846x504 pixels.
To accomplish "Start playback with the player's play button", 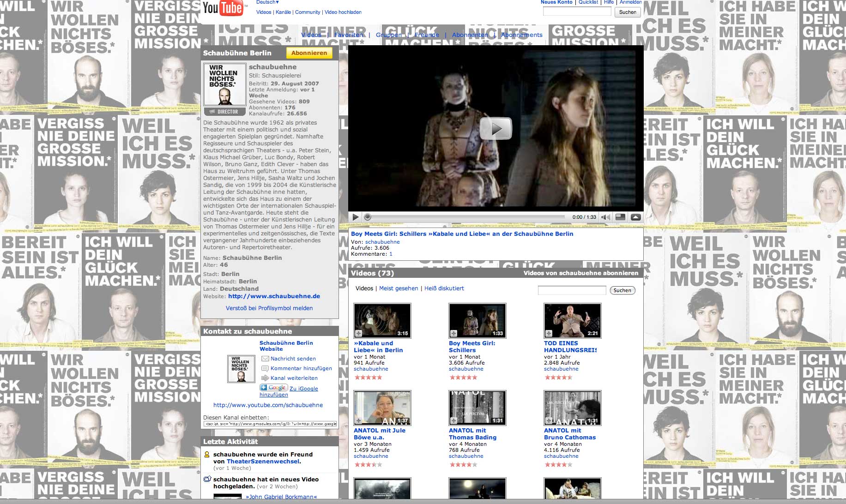I will pyautogui.click(x=355, y=217).
